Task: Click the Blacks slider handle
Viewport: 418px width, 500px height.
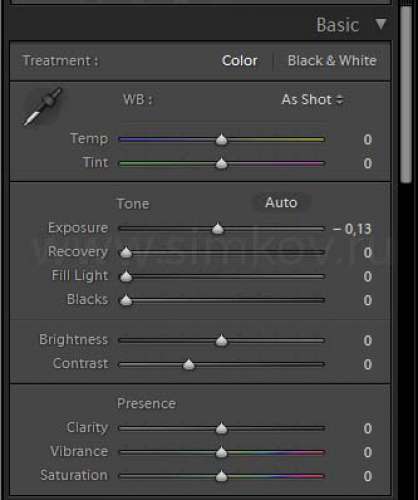Action: [126, 300]
